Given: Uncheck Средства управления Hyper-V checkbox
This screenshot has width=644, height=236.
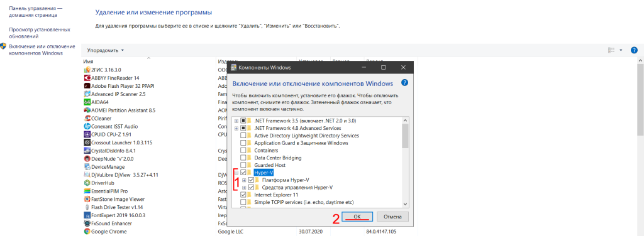Looking at the screenshot, I should click(252, 187).
